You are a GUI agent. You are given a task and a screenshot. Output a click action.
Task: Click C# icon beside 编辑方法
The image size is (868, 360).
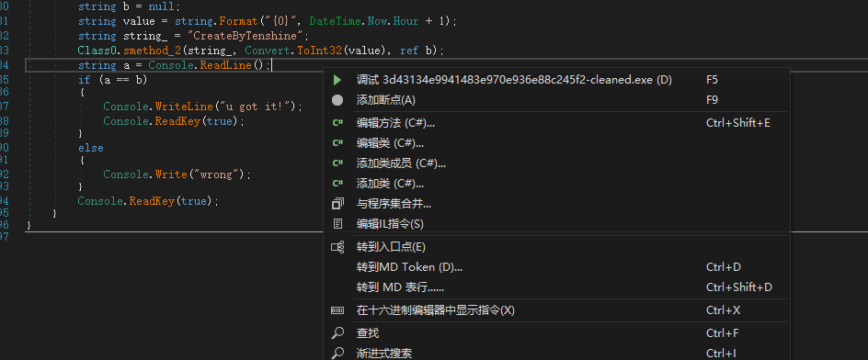[x=337, y=123]
